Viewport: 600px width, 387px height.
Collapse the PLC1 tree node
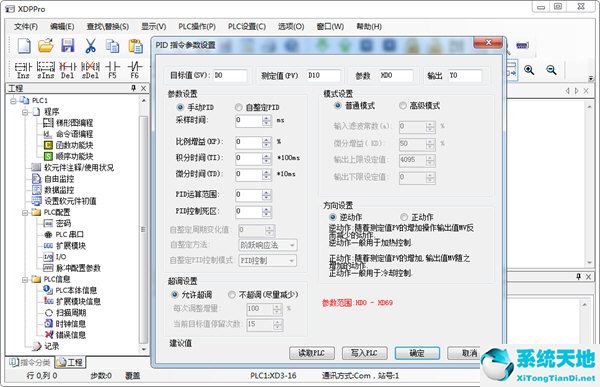[13, 101]
